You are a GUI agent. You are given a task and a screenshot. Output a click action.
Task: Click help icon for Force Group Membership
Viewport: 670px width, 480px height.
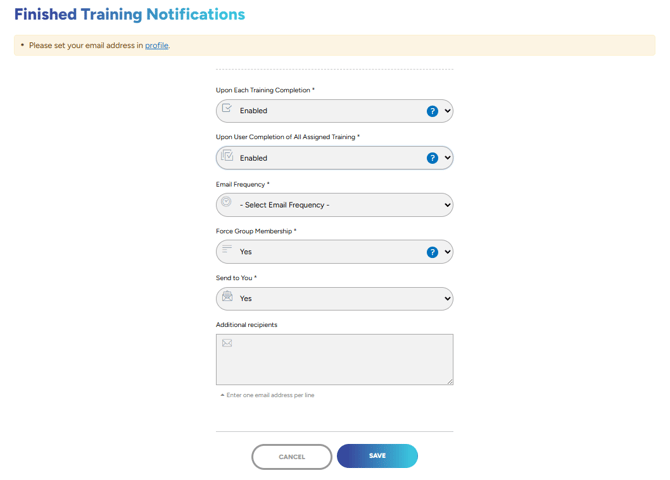pyautogui.click(x=432, y=252)
